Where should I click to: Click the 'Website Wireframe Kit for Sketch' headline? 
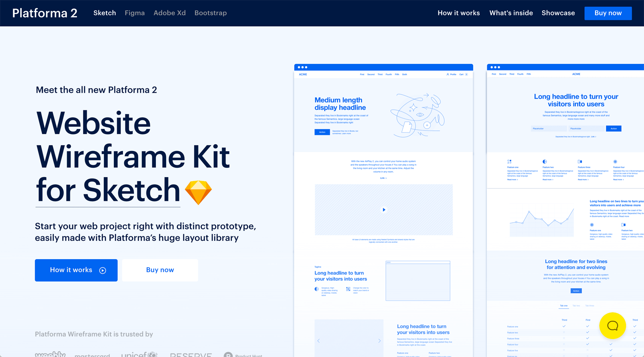pyautogui.click(x=133, y=157)
